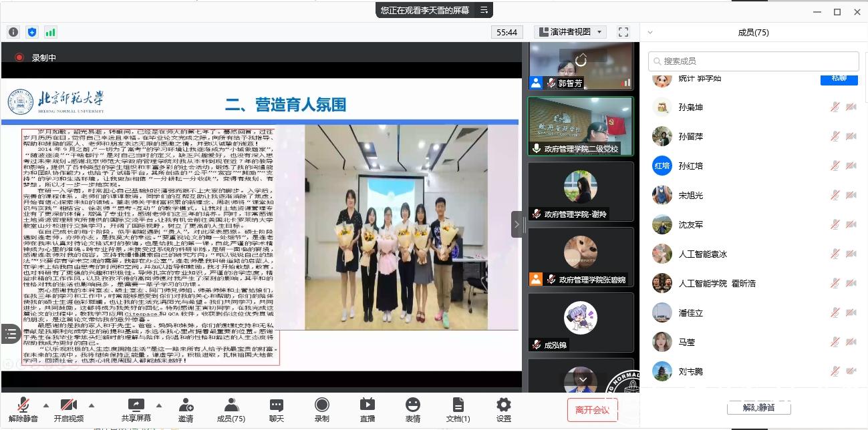
Task: Expand audio options arrow beside 解除静音
Action: point(45,405)
